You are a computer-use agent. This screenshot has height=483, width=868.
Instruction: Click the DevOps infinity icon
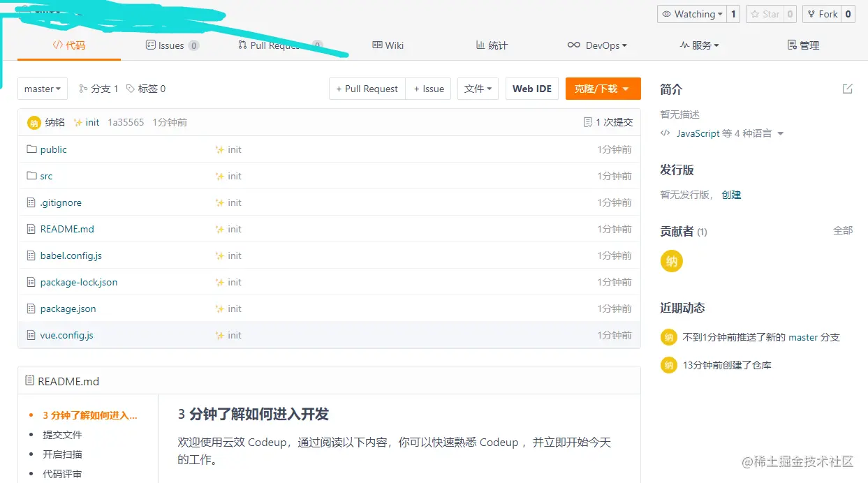tap(573, 45)
